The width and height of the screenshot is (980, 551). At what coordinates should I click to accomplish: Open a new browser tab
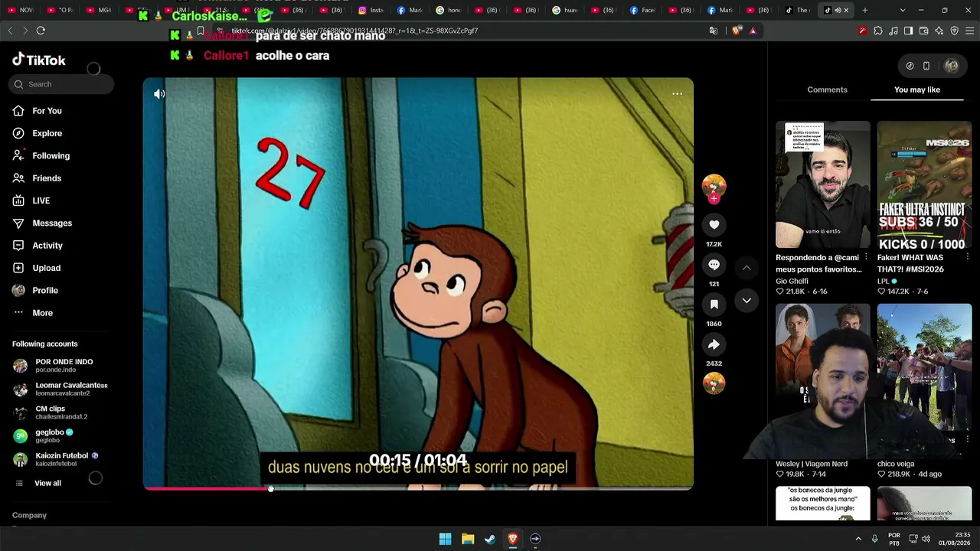[x=865, y=10]
